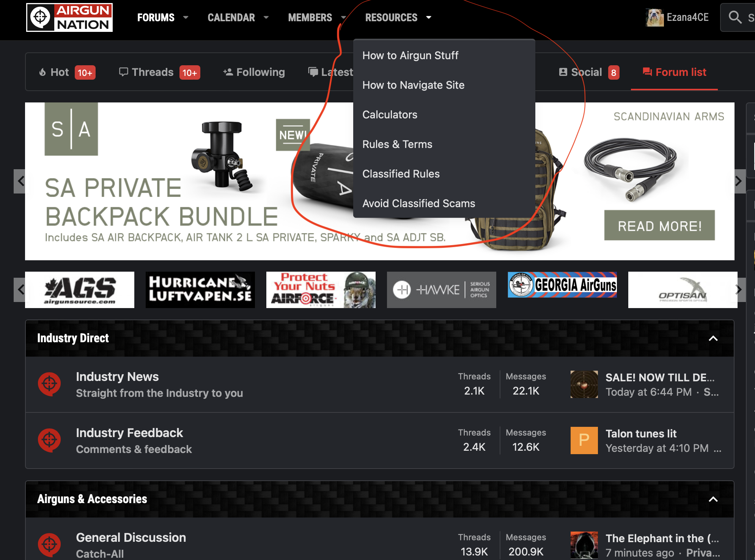
Task: Click the orange P poster avatar
Action: [584, 440]
